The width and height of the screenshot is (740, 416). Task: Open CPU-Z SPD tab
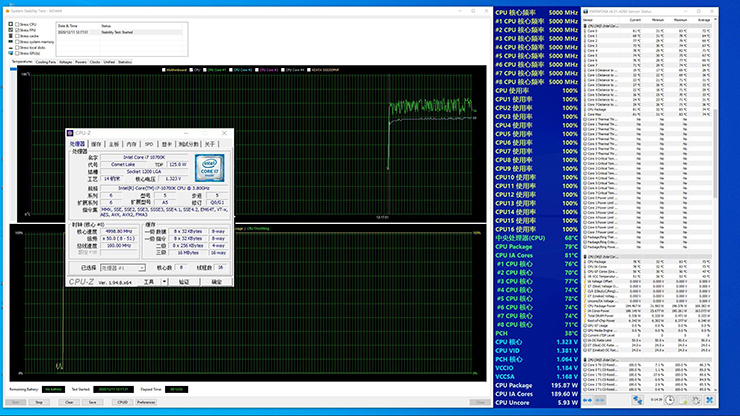pos(149,144)
